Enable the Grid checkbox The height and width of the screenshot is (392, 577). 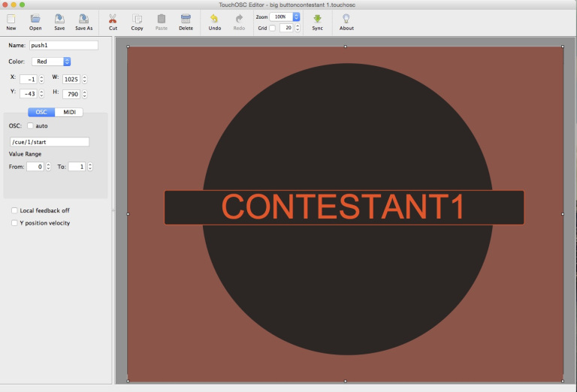[273, 28]
